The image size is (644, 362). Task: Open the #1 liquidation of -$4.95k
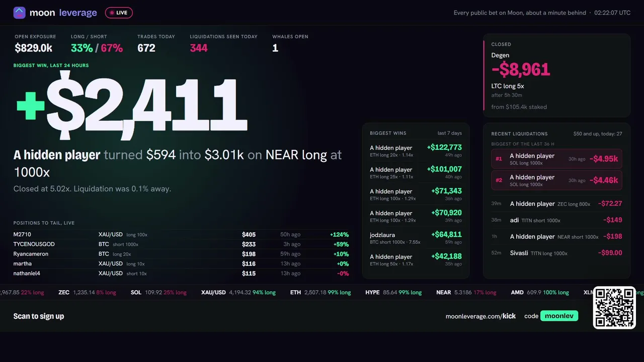[x=556, y=159]
